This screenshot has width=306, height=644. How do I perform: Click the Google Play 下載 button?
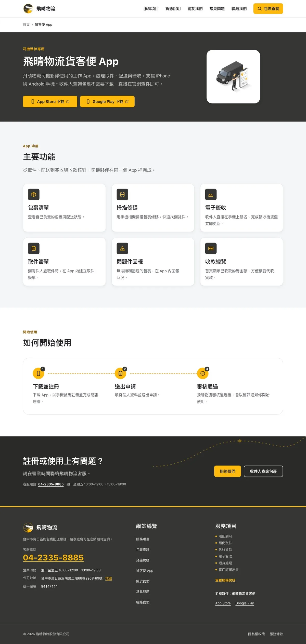(x=107, y=102)
